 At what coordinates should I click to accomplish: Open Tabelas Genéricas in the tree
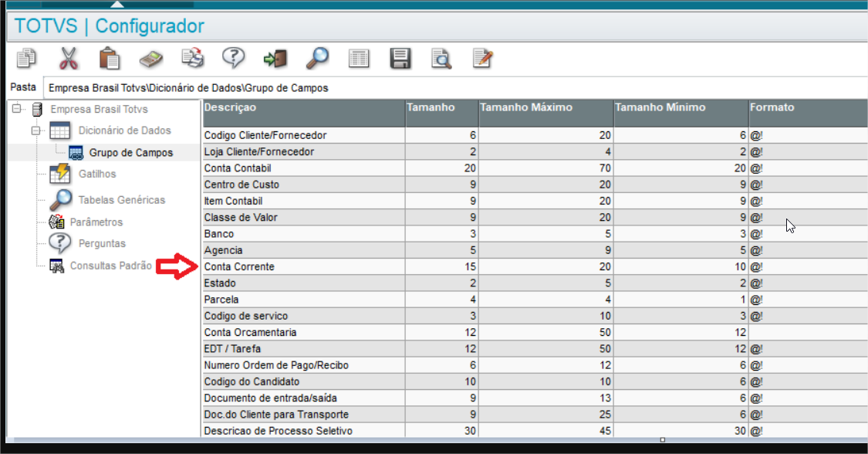tap(122, 200)
